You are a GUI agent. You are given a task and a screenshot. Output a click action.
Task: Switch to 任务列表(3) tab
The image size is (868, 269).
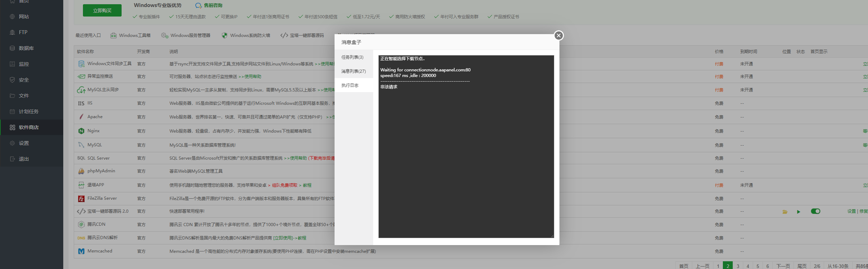tap(354, 57)
